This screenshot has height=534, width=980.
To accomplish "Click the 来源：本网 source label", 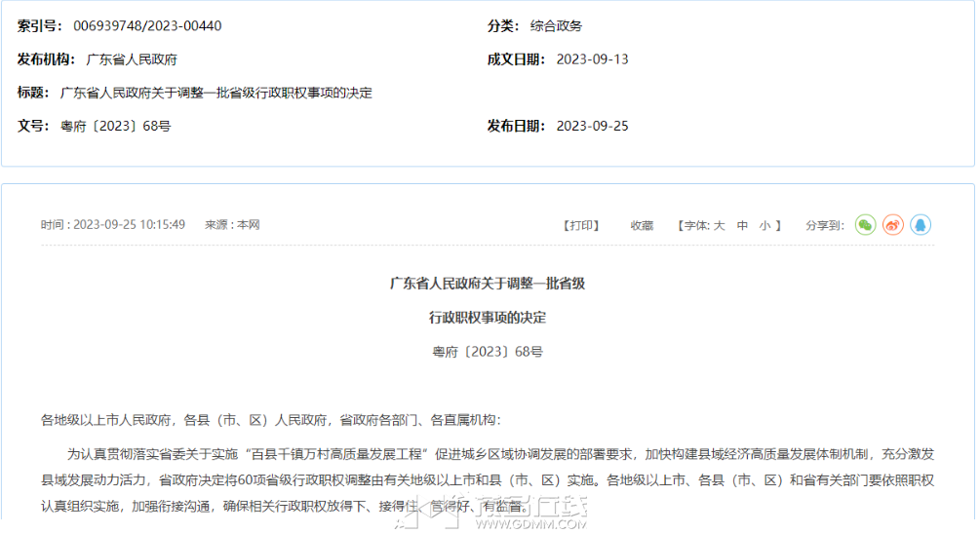I will tap(232, 225).
